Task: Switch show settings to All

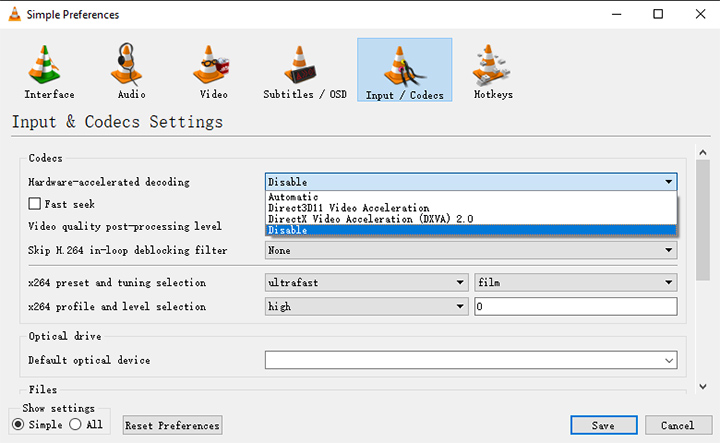Action: coord(75,425)
